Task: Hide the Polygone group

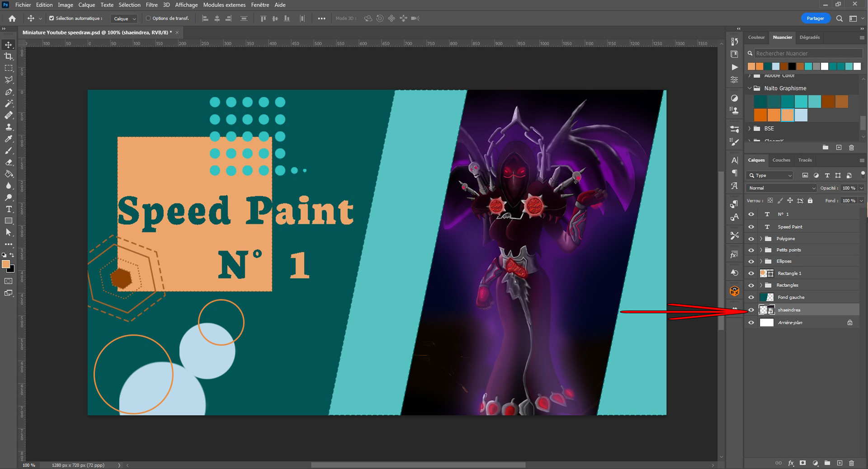Action: 751,239
